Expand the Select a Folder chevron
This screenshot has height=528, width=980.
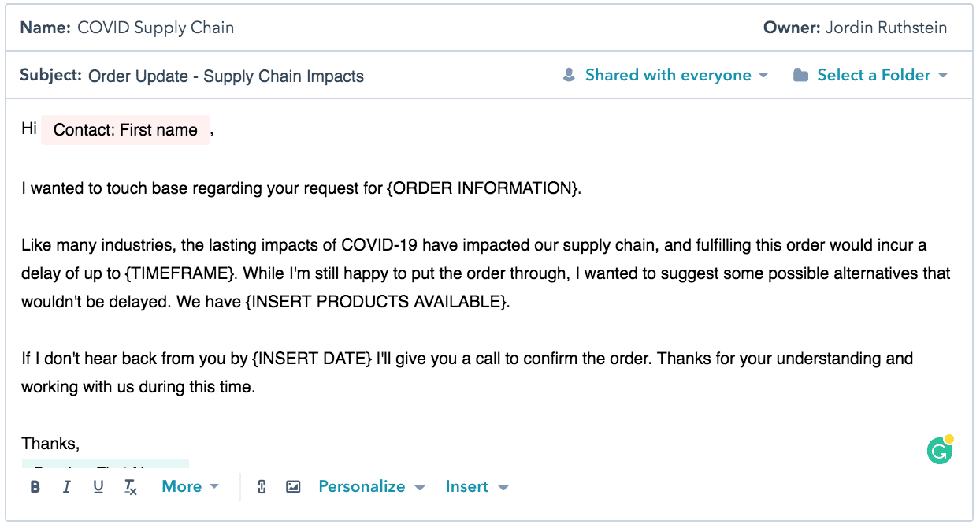[945, 75]
